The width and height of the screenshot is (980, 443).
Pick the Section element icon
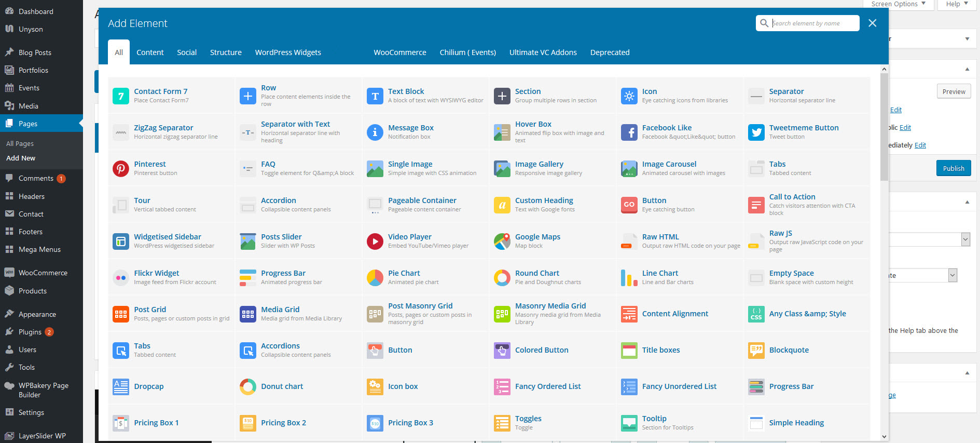(x=502, y=96)
